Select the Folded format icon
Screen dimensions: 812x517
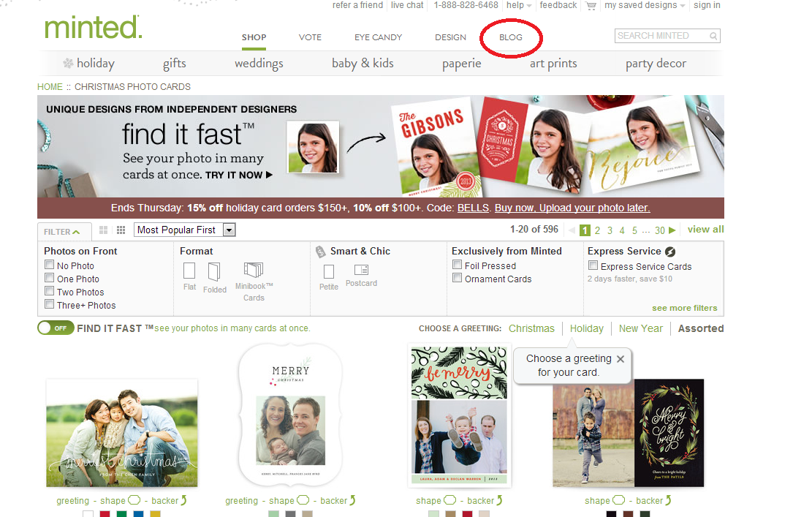(214, 271)
